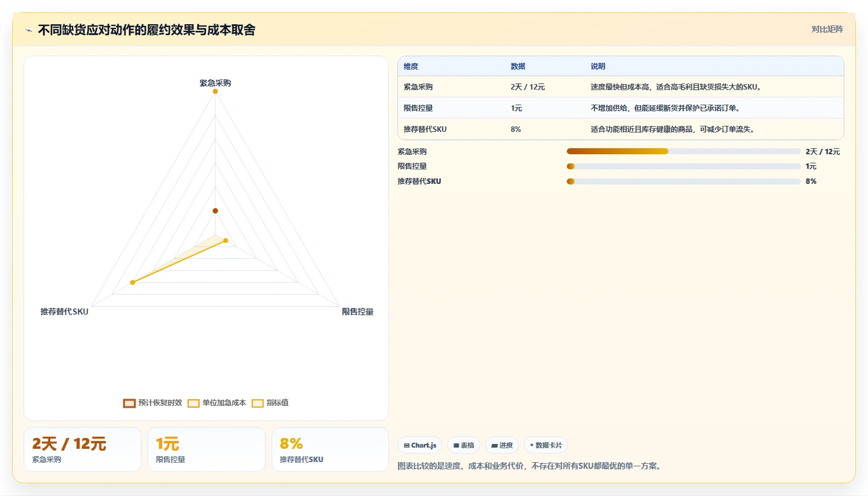Click the orange data point at radar top

pyautogui.click(x=215, y=91)
